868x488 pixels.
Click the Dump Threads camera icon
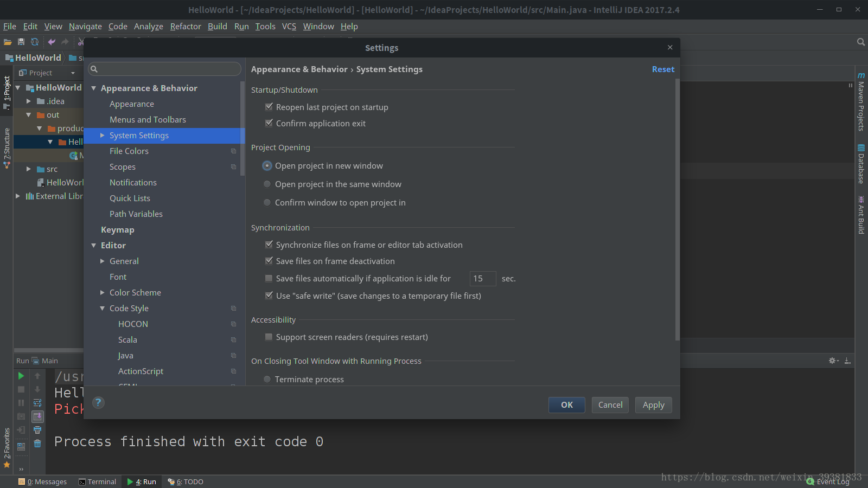[x=21, y=416]
